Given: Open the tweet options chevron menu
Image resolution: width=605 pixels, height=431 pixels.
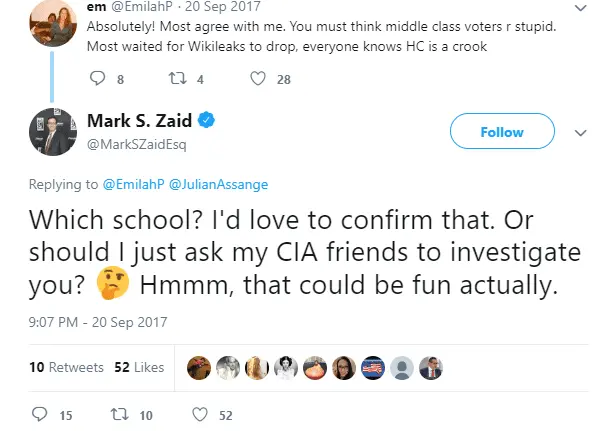Looking at the screenshot, I should coord(579,131).
